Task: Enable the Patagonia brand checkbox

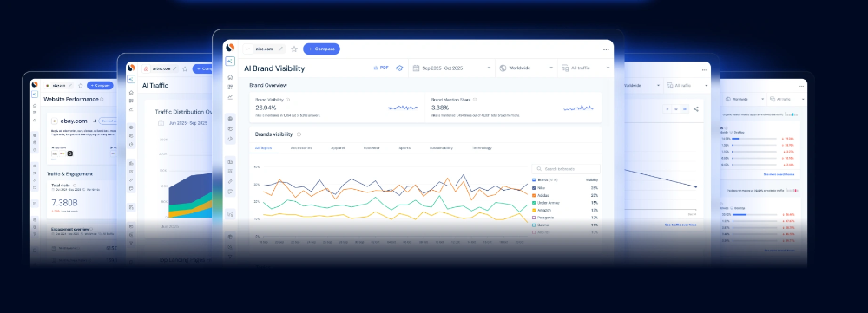Action: (x=534, y=218)
